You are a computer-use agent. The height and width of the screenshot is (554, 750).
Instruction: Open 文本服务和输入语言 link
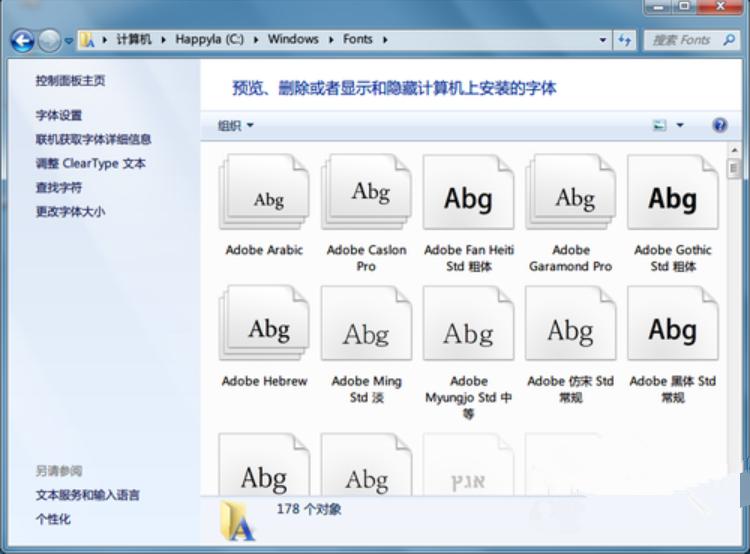click(88, 495)
